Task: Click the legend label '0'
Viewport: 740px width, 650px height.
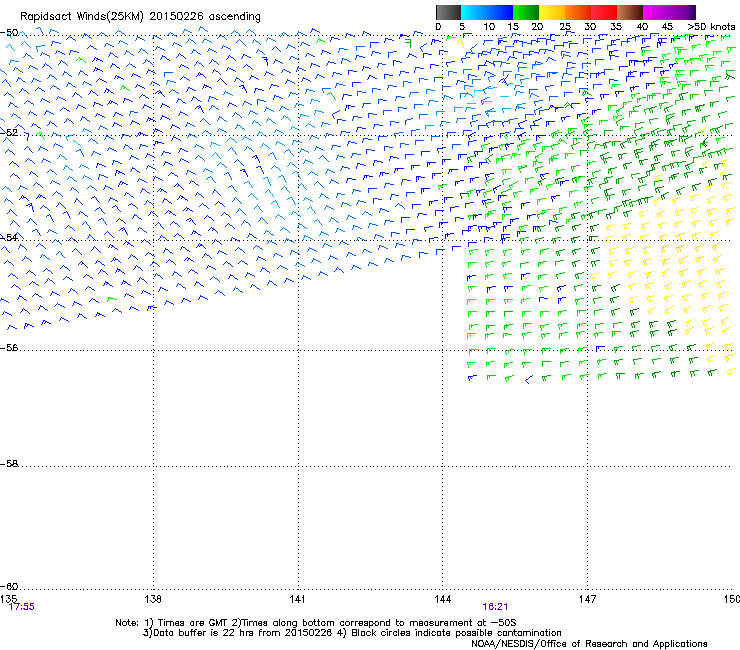Action: 438,27
